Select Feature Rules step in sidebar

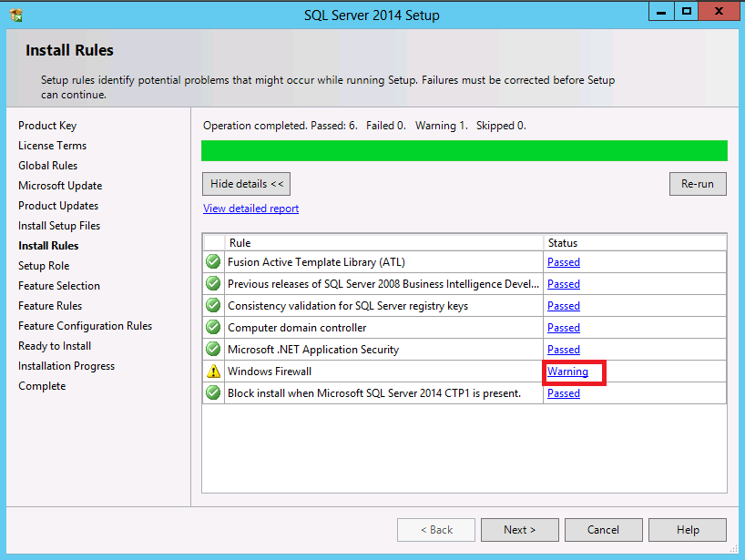point(50,305)
